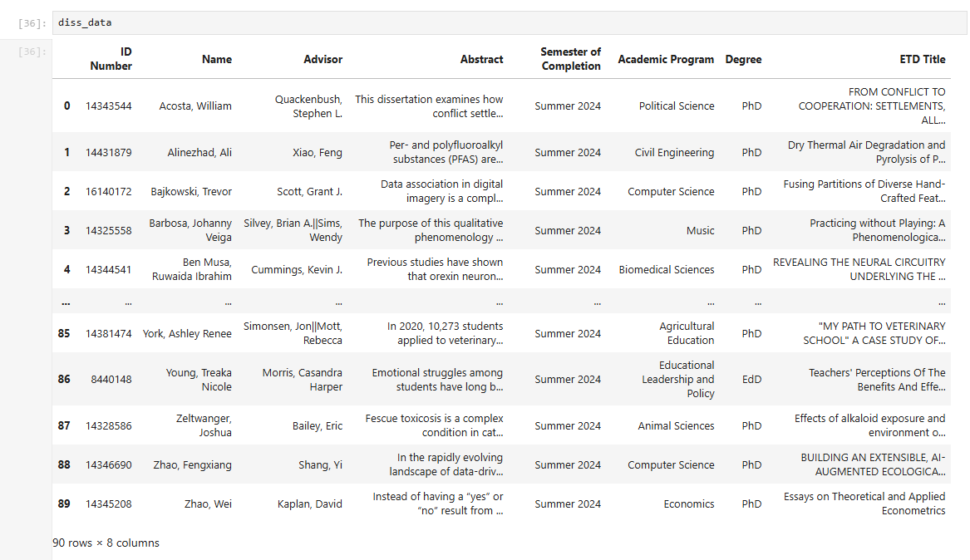Select the Semester of Completion header
This screenshot has height=560, width=970.
click(x=570, y=59)
